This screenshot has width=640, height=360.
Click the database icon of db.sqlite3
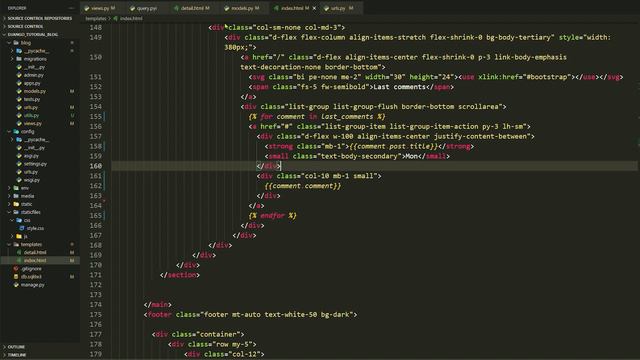(16, 277)
